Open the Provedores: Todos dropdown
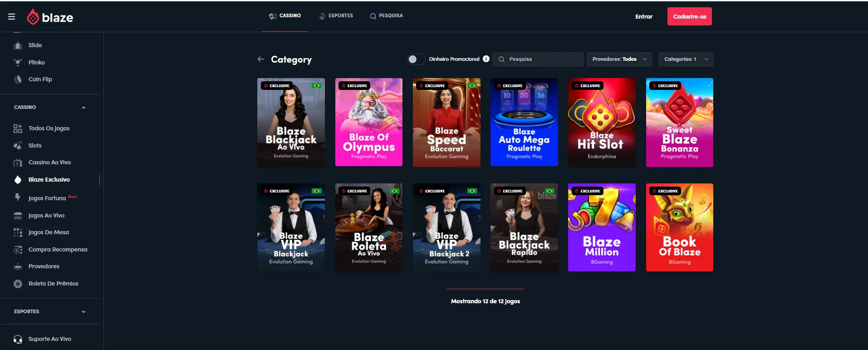868x350 pixels. coord(619,59)
